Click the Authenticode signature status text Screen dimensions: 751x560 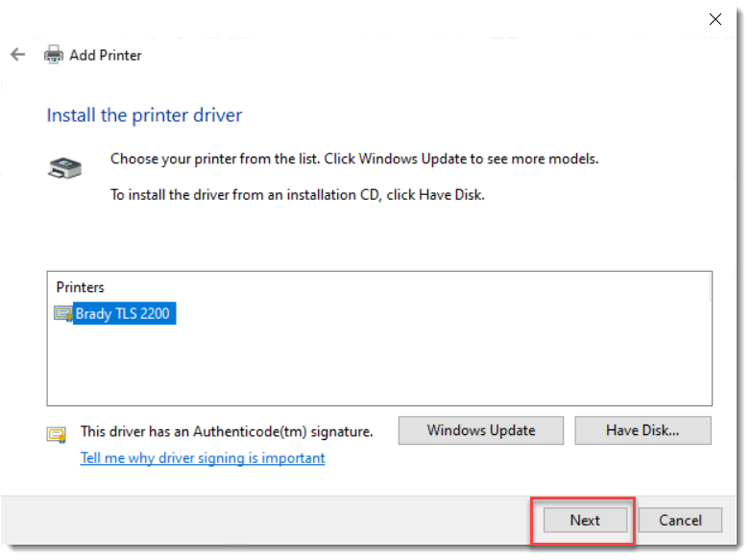(x=226, y=431)
